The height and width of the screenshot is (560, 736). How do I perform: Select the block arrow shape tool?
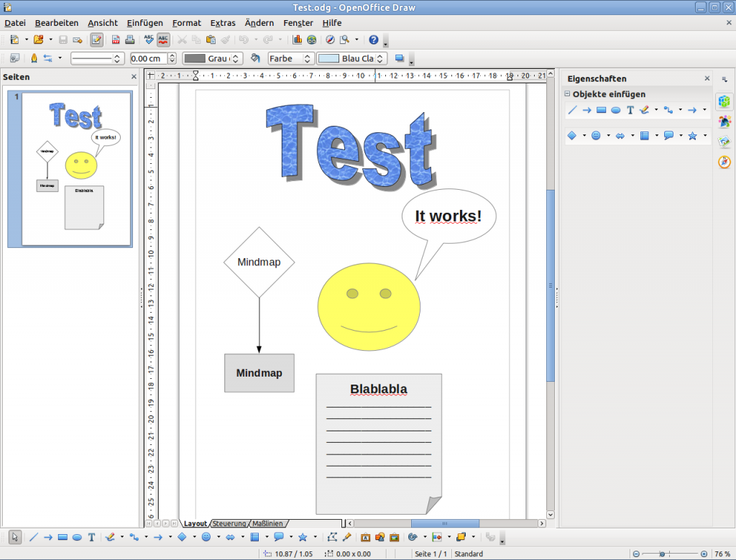click(230, 537)
